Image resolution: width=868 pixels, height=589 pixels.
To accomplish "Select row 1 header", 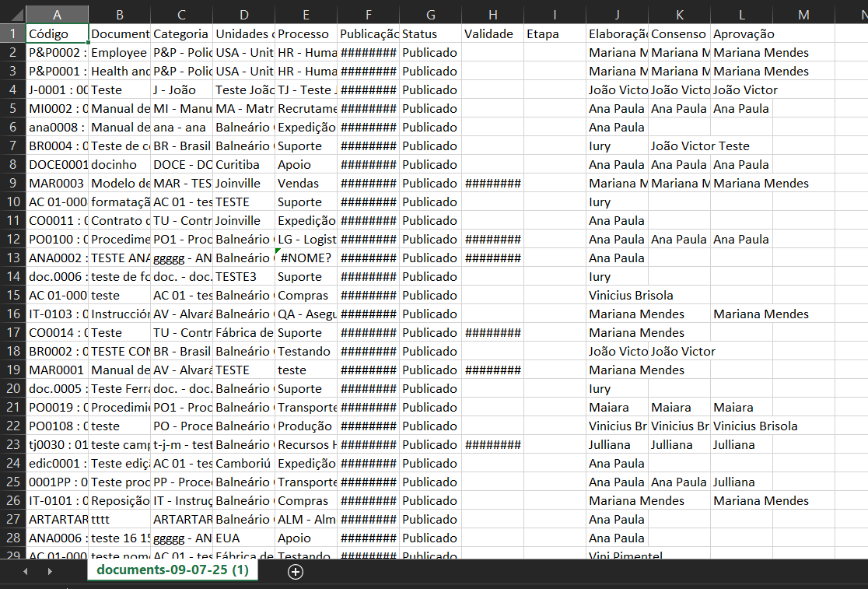I will (12, 33).
